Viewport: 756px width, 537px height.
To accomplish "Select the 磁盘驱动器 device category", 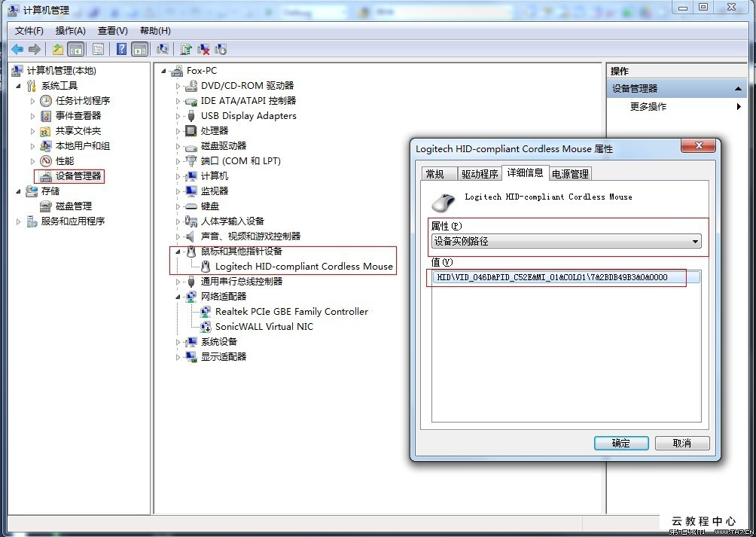I will tap(223, 145).
